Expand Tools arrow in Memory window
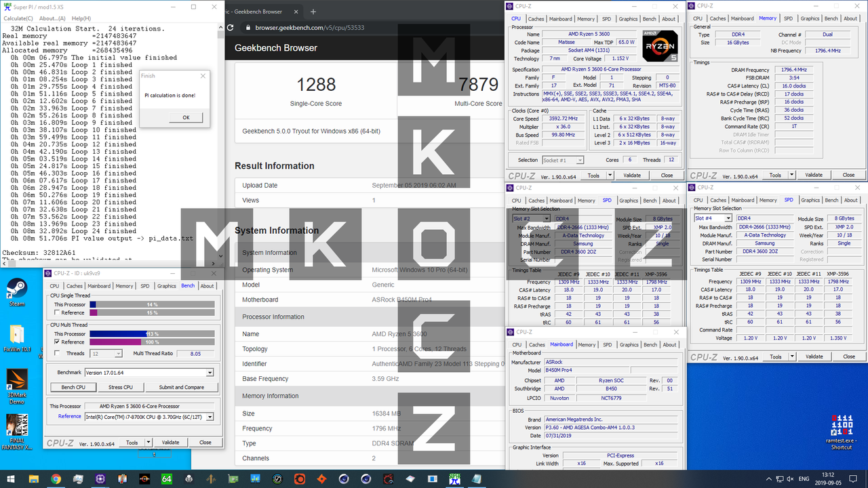The image size is (868, 488). pos(791,175)
